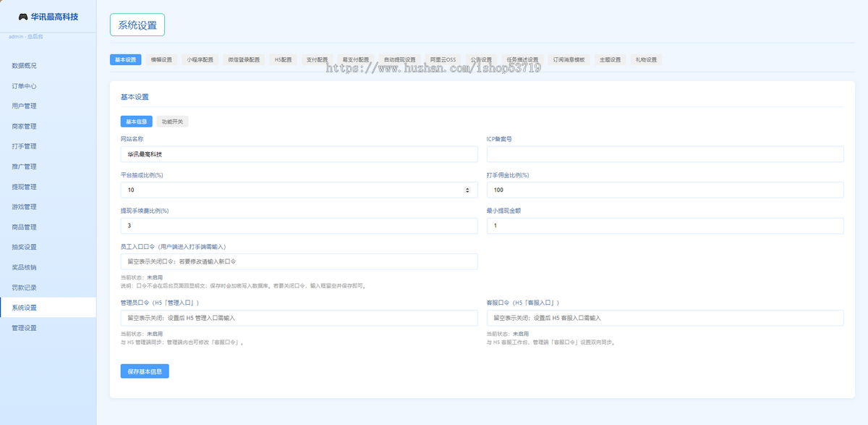Viewport: 868px width, 425px height.
Task: Open 抽奖设置 sidebar item
Action: click(48, 247)
